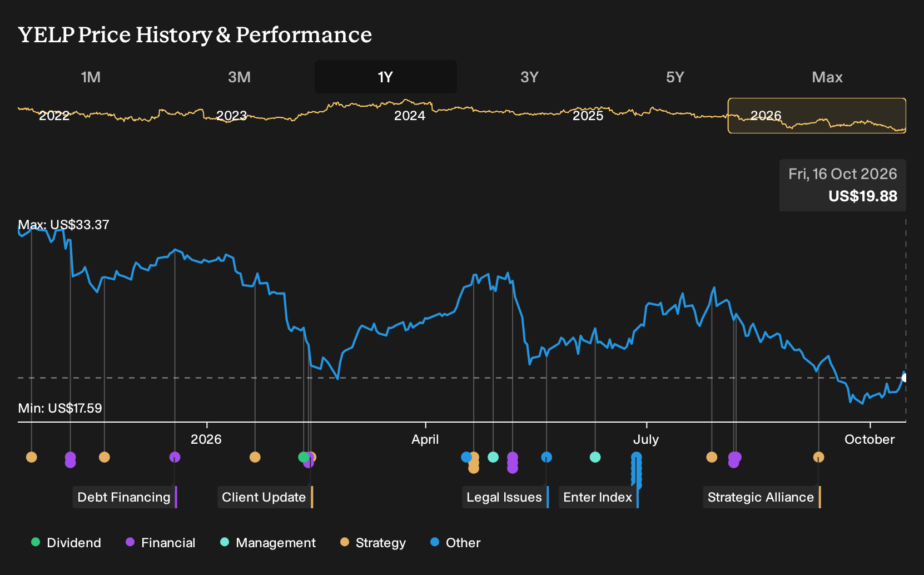Click orange dot connected to Strategic Alliance label
Viewport: 924px width, 575px height.
pyautogui.click(x=818, y=457)
